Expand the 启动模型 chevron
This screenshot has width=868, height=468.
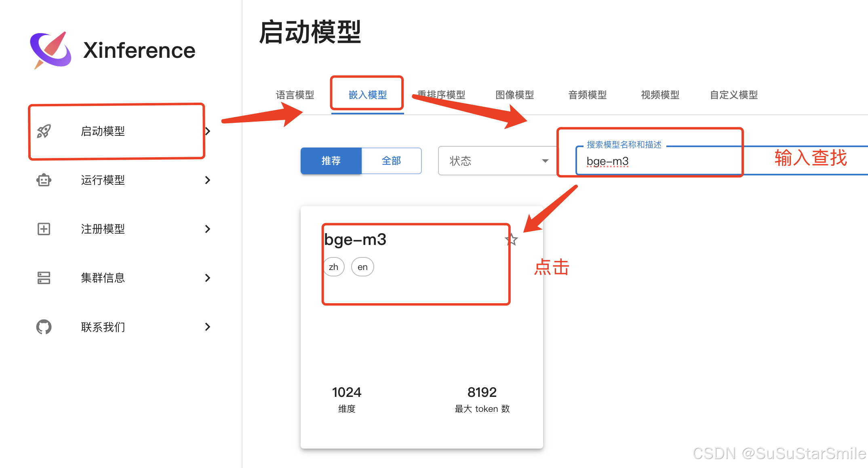point(208,131)
